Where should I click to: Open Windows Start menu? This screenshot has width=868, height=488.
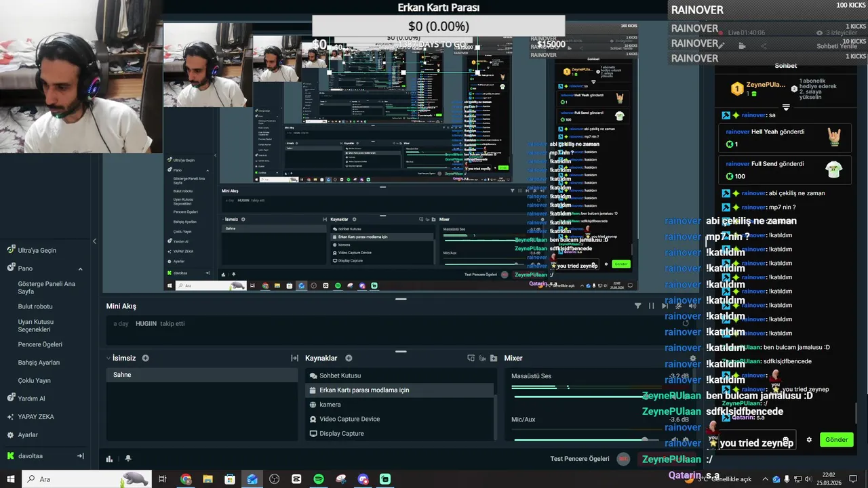pos(10,479)
